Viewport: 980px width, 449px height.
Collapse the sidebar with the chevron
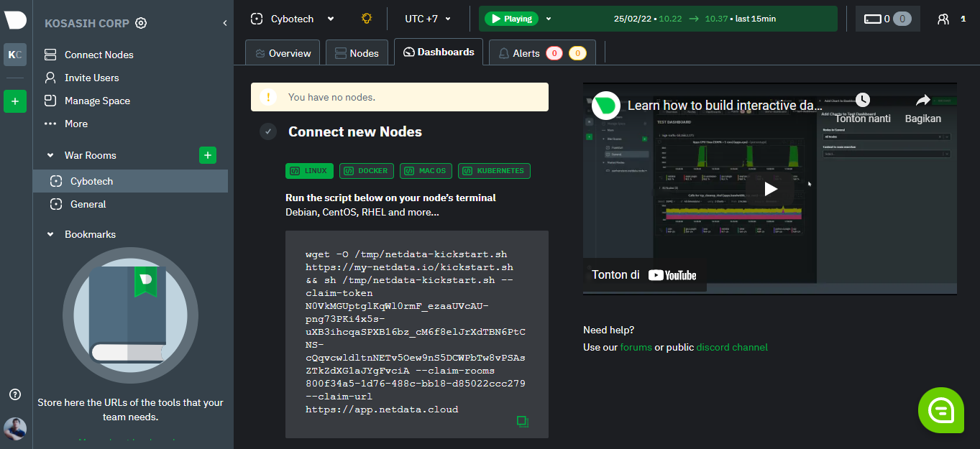tap(224, 23)
